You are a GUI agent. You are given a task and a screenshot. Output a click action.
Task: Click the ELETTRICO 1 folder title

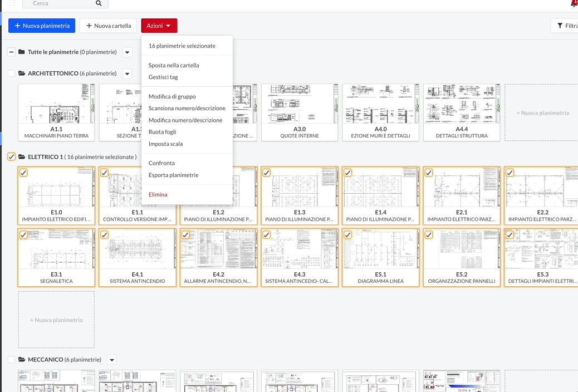click(45, 156)
